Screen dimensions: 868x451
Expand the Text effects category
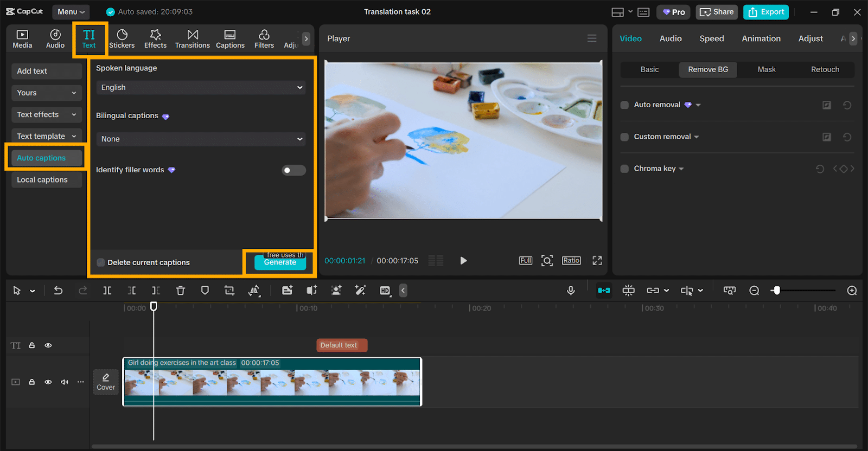47,114
